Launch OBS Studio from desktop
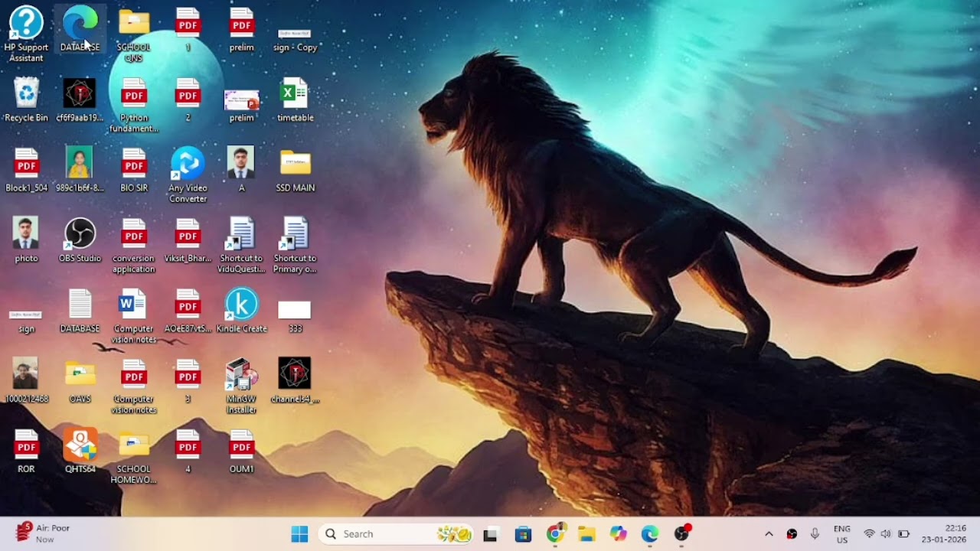 (80, 240)
